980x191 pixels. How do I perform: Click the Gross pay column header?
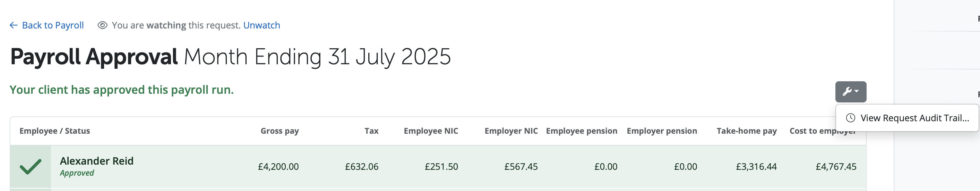280,131
